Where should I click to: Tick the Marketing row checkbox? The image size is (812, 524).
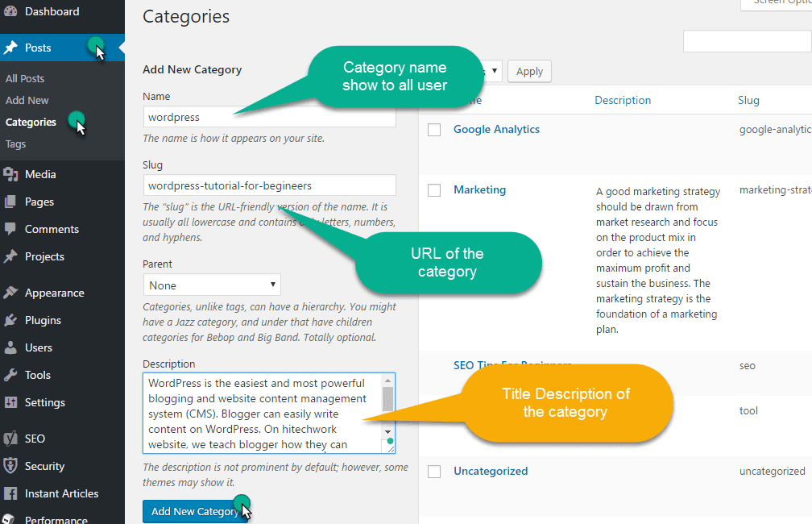click(x=434, y=190)
